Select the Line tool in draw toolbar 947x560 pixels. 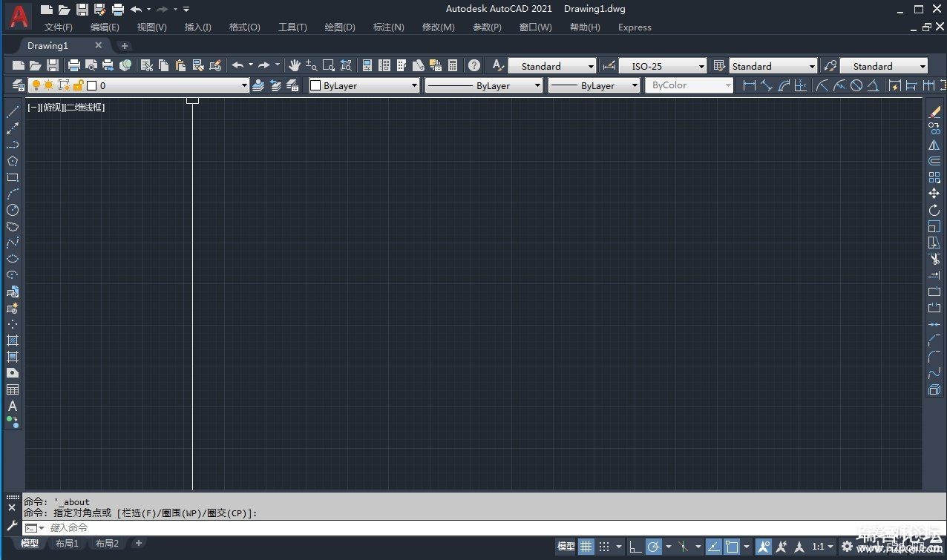point(13,112)
